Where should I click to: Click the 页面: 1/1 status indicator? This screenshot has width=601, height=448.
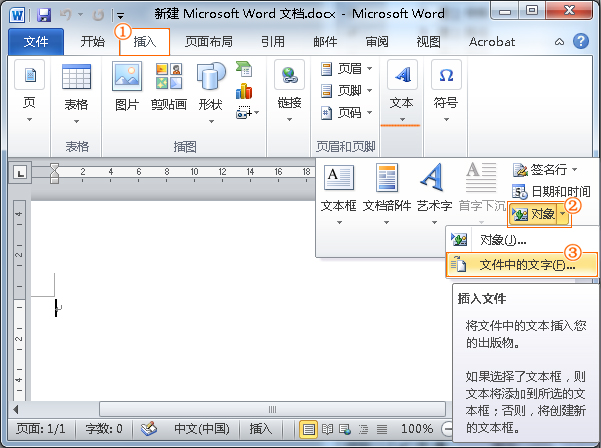41,428
